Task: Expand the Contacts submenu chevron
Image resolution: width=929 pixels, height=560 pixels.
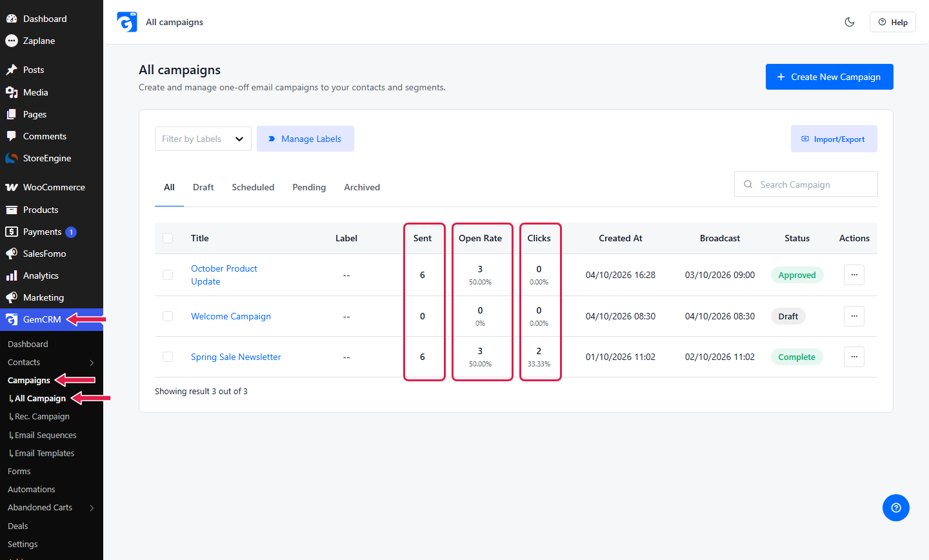Action: [92, 363]
